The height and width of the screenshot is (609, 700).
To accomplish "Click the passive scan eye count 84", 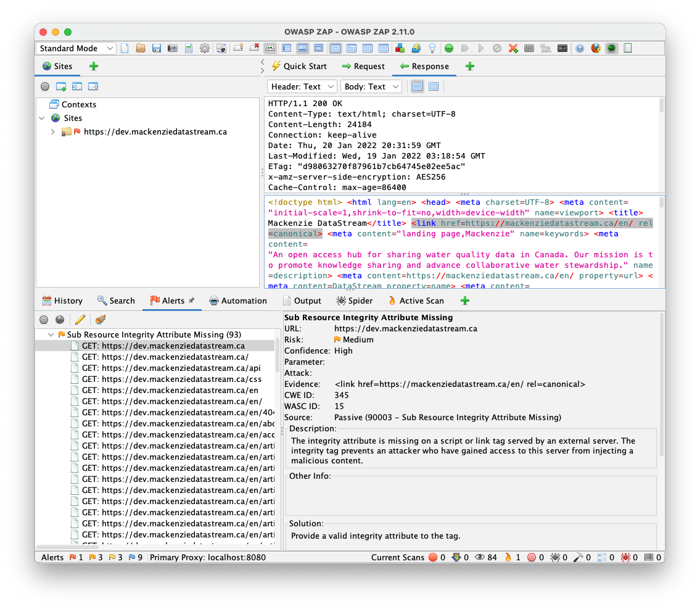I will [486, 558].
